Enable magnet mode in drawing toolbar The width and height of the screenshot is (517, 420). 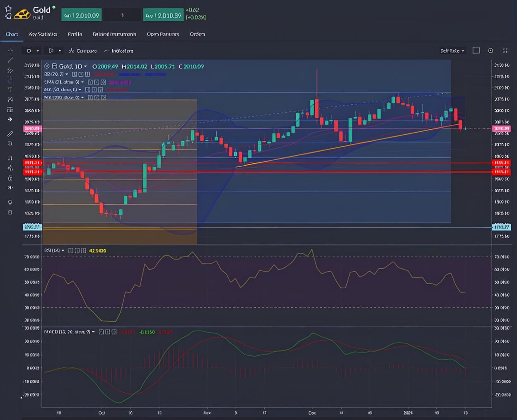coord(10,158)
